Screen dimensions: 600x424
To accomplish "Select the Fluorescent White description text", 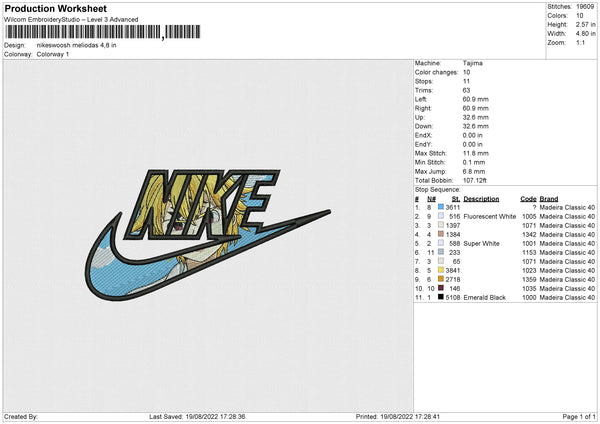I will tap(490, 217).
